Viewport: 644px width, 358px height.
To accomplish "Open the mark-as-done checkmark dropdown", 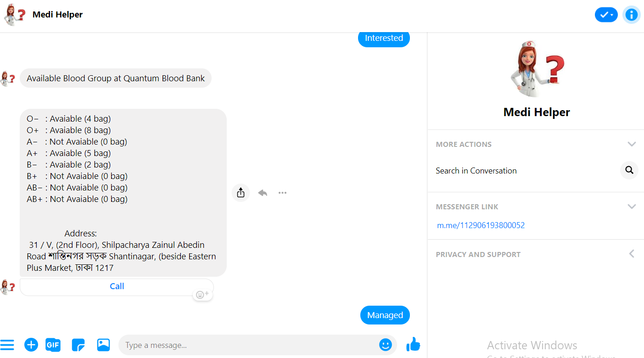I will (x=606, y=15).
